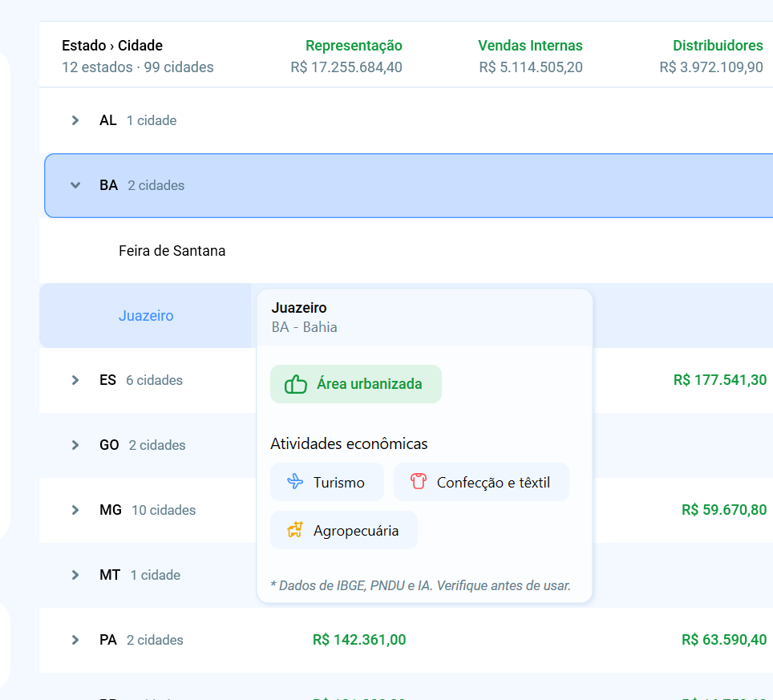The height and width of the screenshot is (700, 773).
Task: Click the IBGE, PNDU e IA disclaimer note
Action: (x=420, y=585)
